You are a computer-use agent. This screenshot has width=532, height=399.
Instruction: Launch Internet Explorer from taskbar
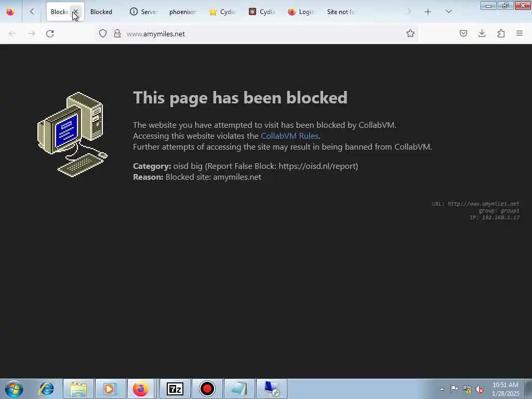[46, 389]
